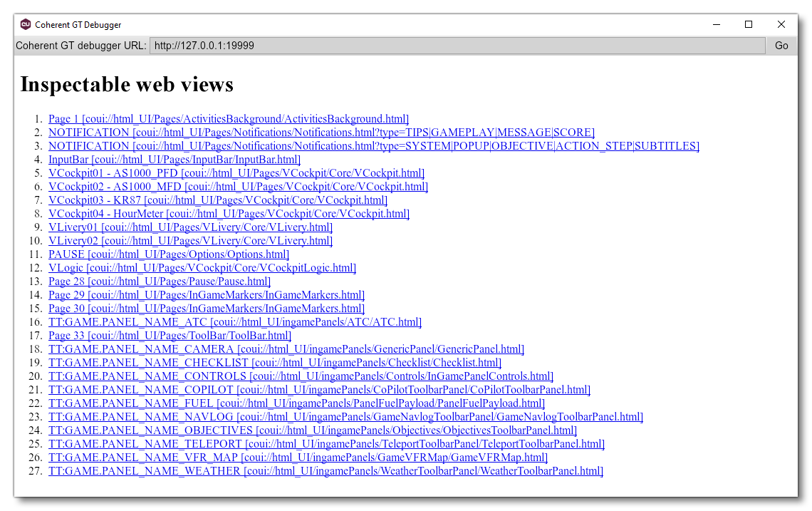Inspect the WeatherToolbarPanel web view

325,470
